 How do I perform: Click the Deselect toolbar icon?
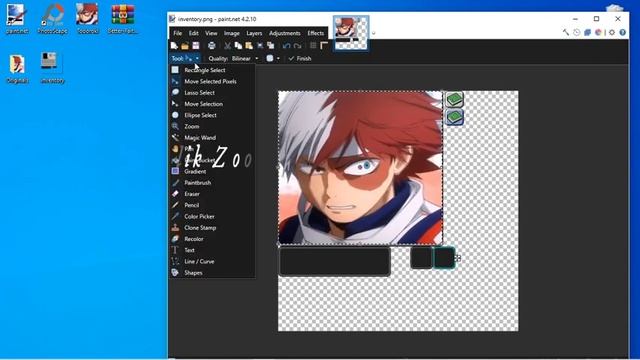[271, 46]
